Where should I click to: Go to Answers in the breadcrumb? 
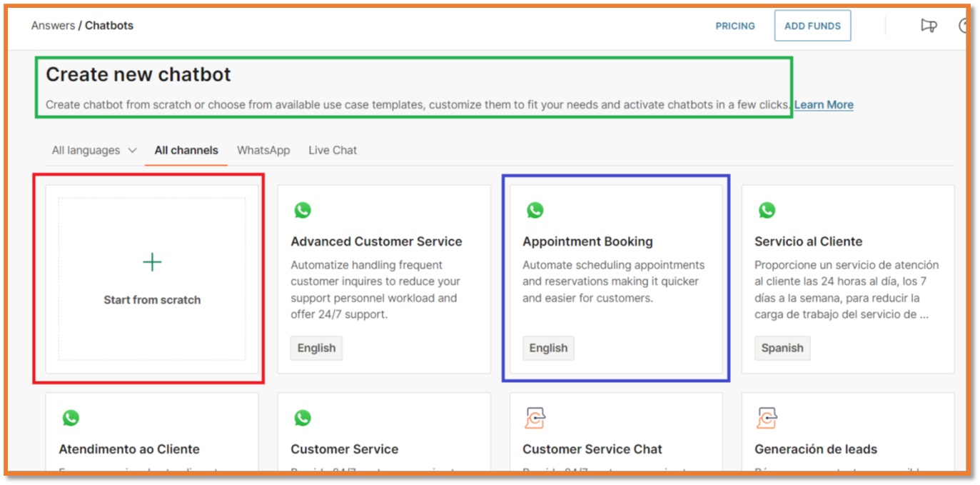[x=53, y=26]
